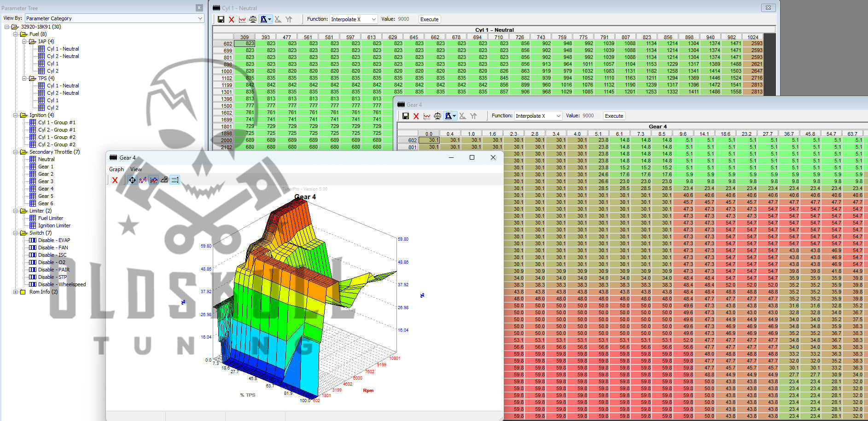The image size is (868, 421).
Task: Click the graph line icon in Cyl 1 - Neutral toolbar
Action: pos(242,19)
